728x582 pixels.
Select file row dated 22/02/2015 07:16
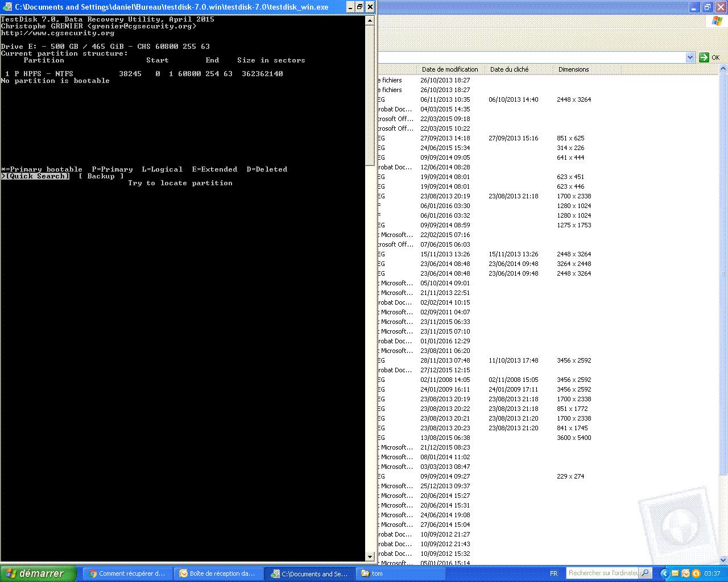click(548, 235)
